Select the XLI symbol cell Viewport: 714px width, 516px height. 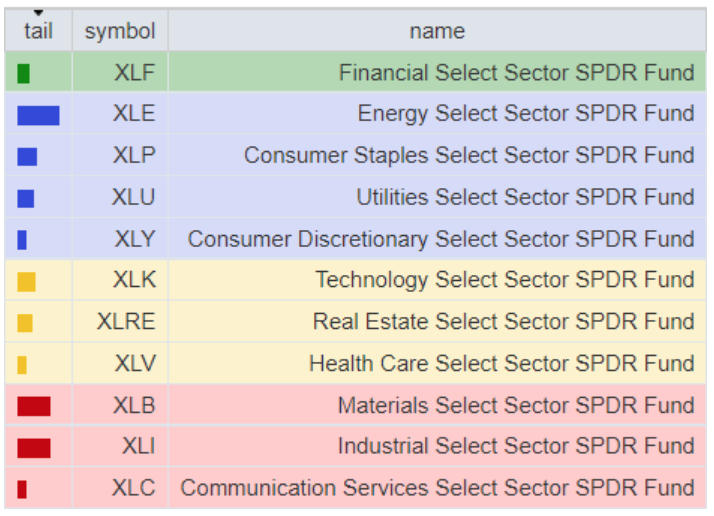[x=138, y=446]
